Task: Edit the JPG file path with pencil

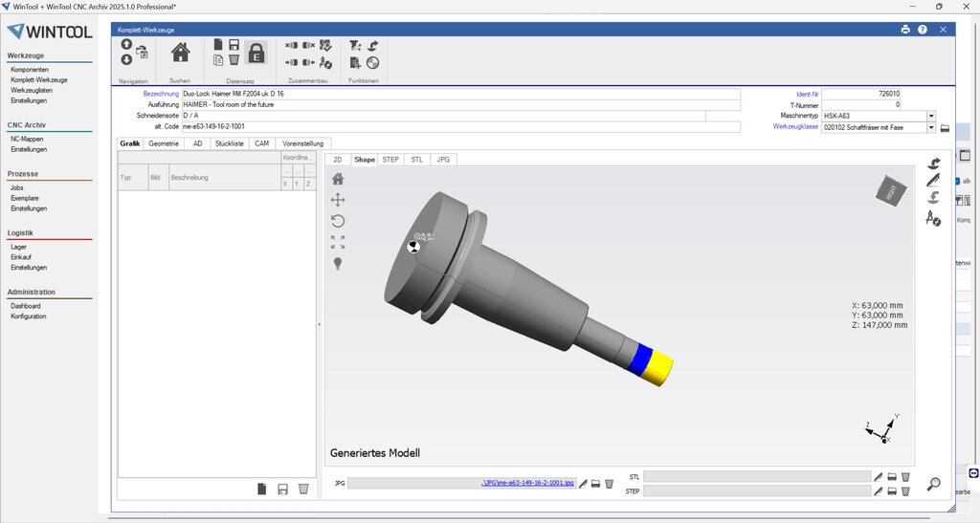Action: 583,484
